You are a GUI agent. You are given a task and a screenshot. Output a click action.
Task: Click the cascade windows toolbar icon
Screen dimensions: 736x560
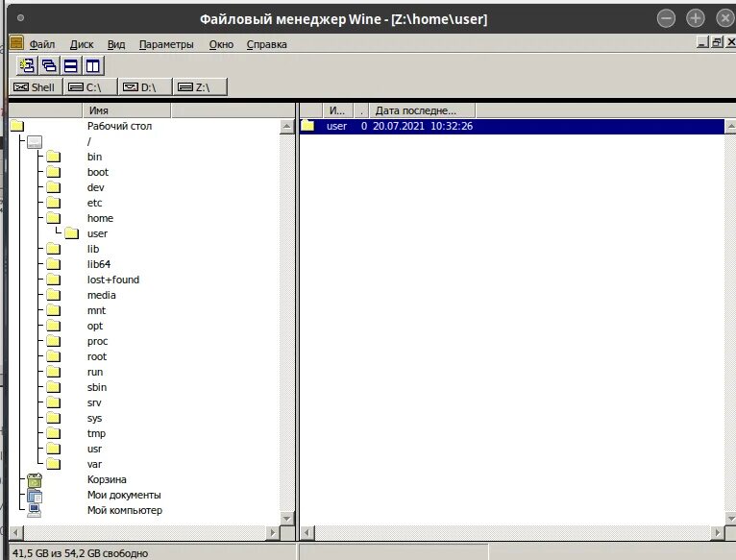coord(49,65)
